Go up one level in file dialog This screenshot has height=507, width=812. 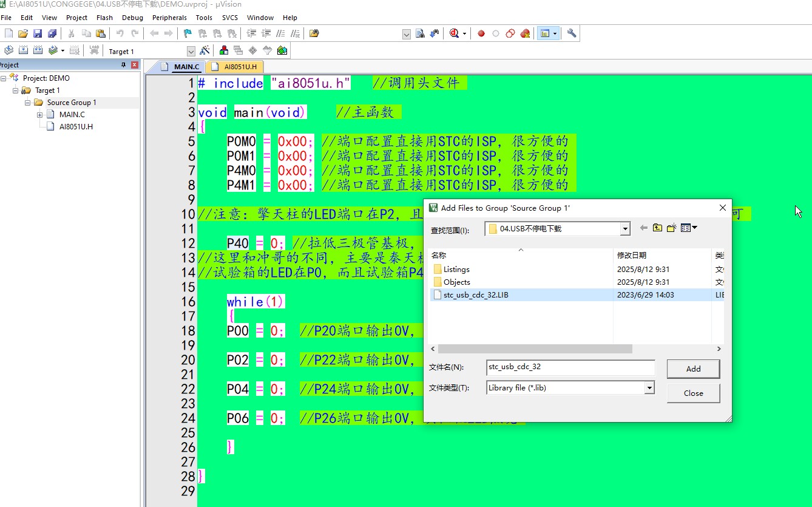pos(657,228)
